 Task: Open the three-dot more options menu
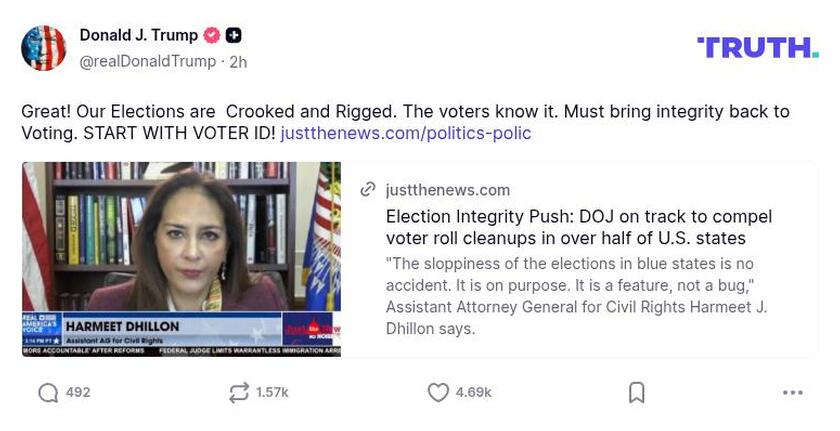pyautogui.click(x=792, y=393)
